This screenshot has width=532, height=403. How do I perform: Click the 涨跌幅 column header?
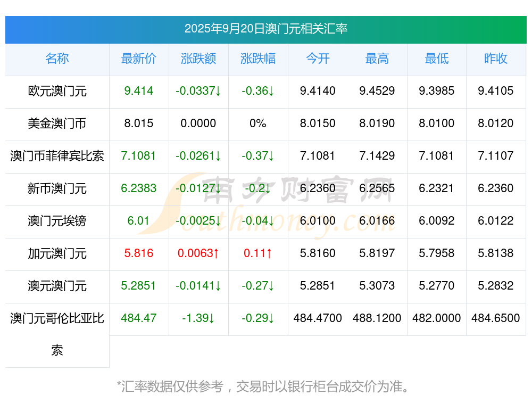(x=258, y=59)
